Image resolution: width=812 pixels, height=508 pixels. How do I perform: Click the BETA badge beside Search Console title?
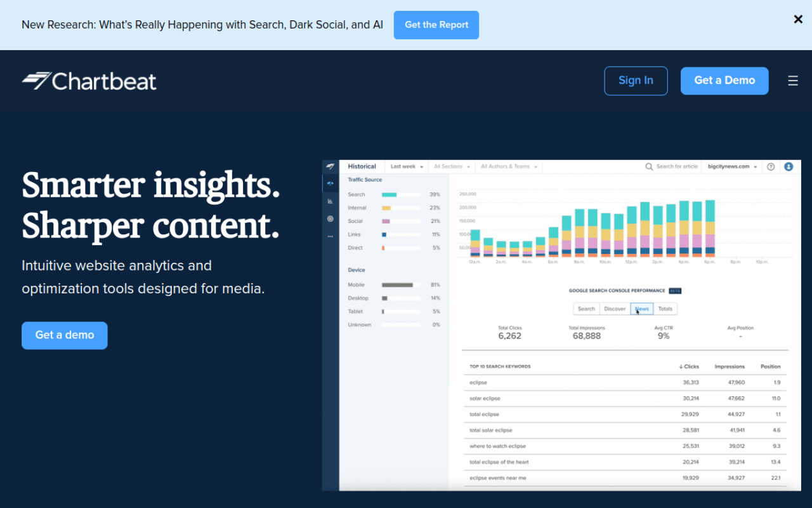click(675, 291)
